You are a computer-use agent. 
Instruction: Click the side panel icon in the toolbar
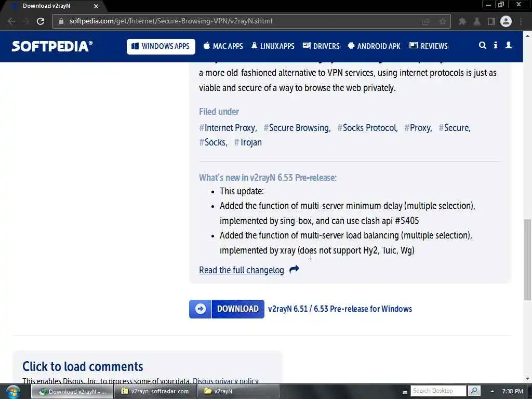(x=491, y=21)
